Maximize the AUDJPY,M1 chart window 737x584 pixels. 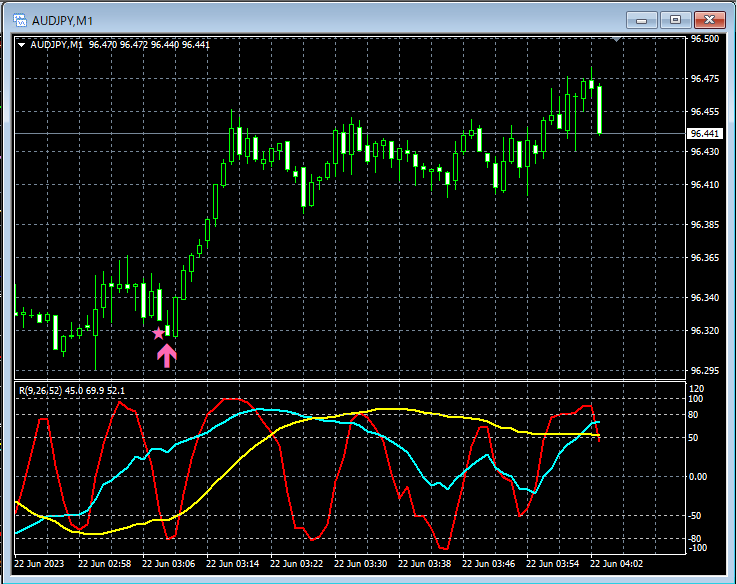[x=675, y=20]
